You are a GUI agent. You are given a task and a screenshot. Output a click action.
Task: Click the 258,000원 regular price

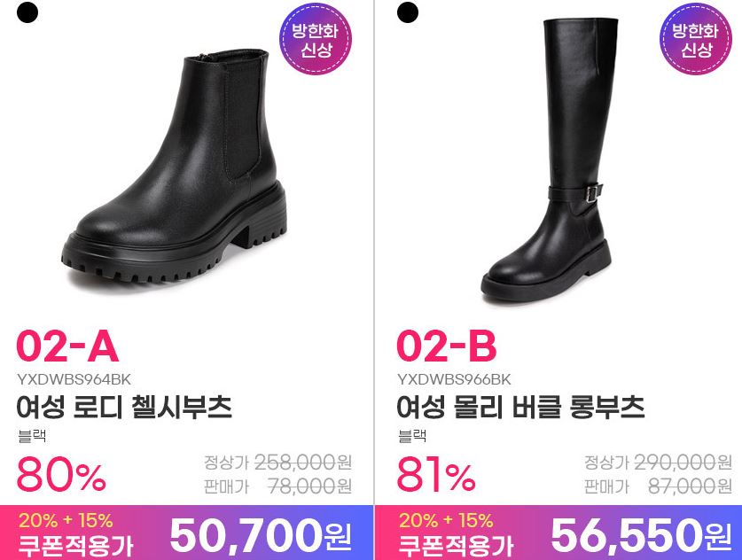click(303, 463)
